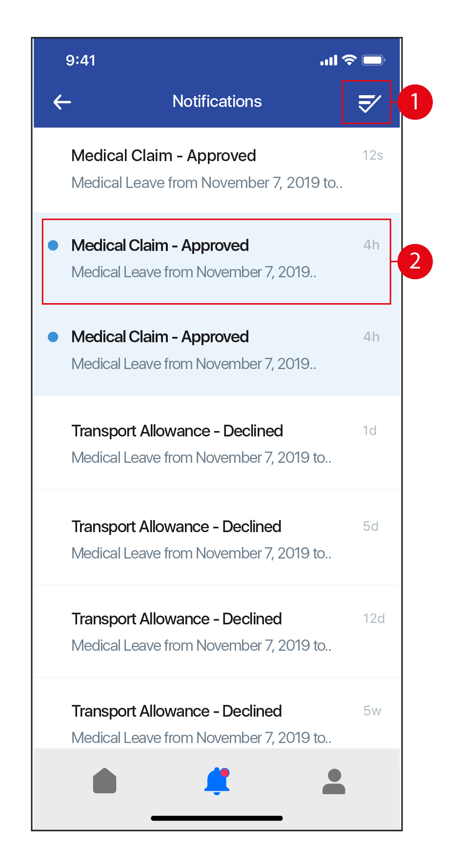The image size is (464, 868).
Task: Tap the 9:41 status bar clock
Action: point(81,61)
